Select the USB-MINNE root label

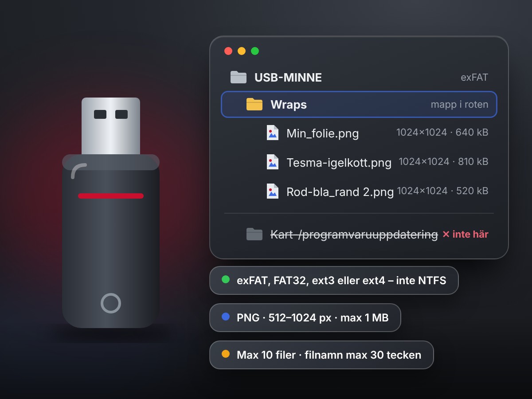288,78
